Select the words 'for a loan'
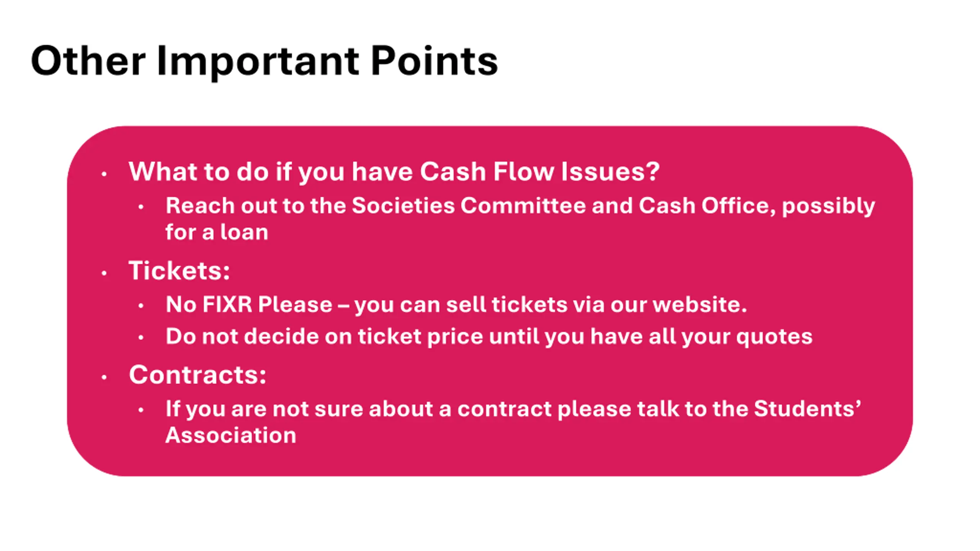 point(217,232)
